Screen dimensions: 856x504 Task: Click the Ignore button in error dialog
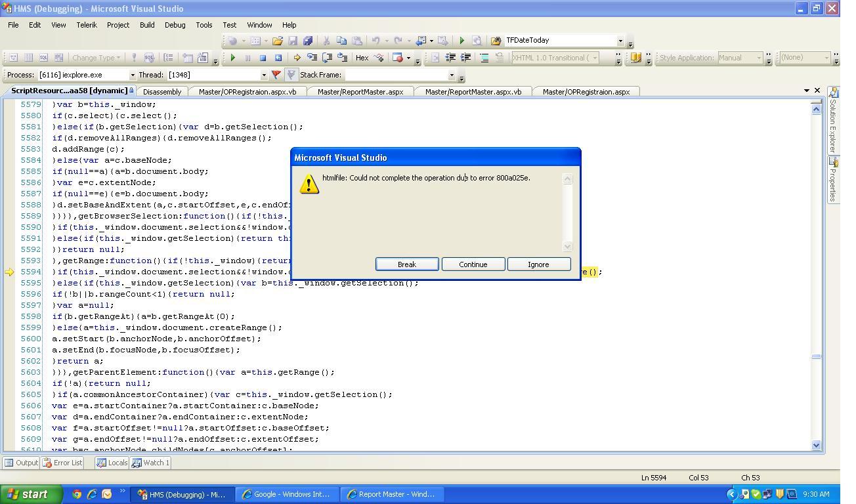point(539,264)
